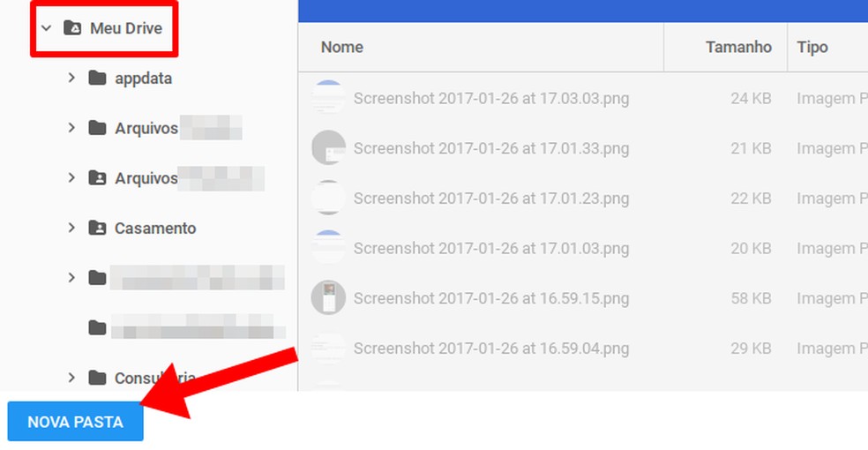Expand the appdata folder
This screenshot has height=450, width=868.
click(71, 79)
